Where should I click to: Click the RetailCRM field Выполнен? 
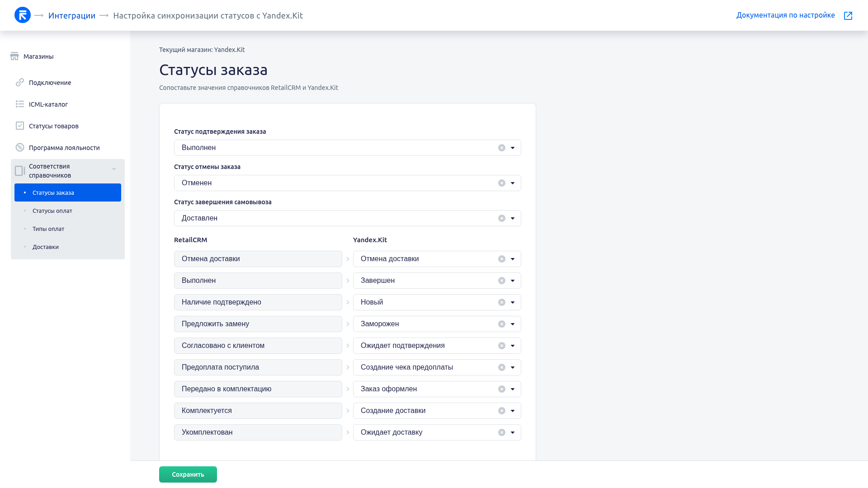click(258, 281)
